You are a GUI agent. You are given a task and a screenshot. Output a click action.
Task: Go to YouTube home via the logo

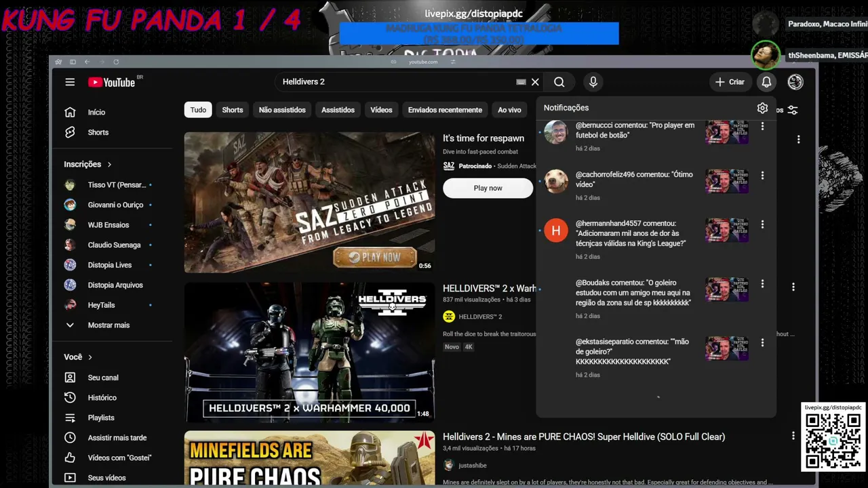coord(111,82)
